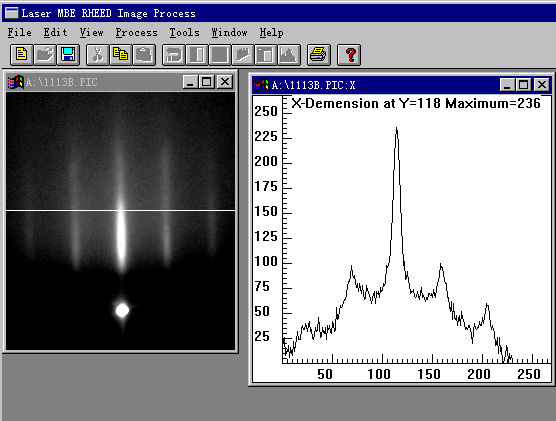Maximize the A:\1113B.PIC image window

207,82
